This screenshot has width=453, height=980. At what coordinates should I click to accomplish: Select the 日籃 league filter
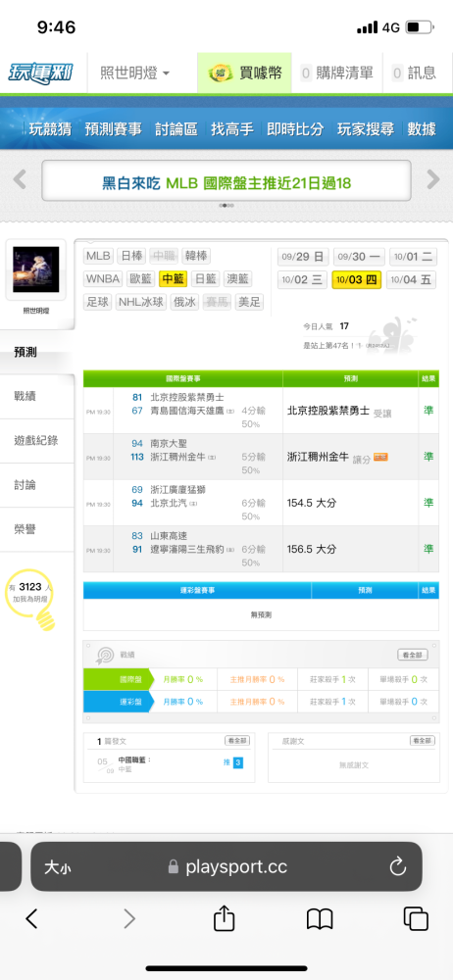pos(206,278)
